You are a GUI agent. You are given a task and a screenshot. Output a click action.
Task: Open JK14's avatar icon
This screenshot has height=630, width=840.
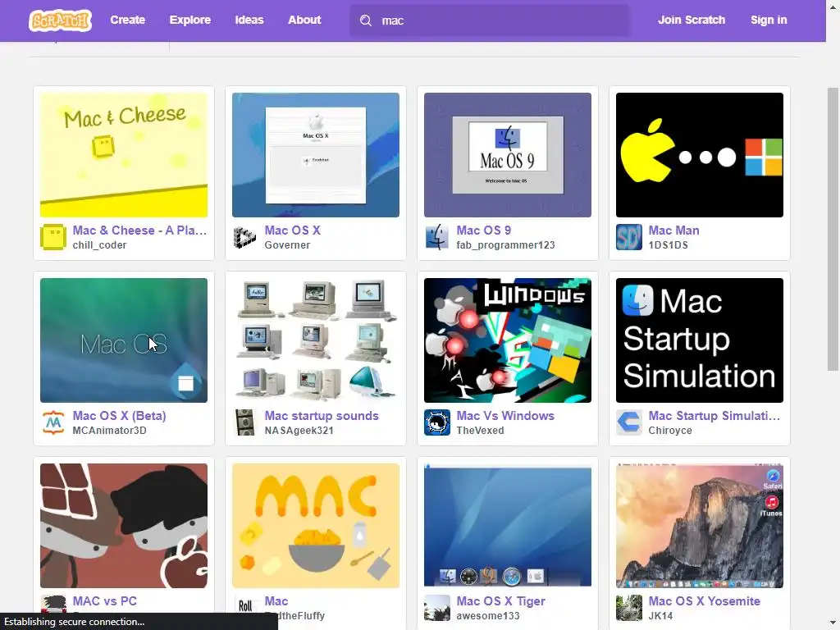[x=629, y=608]
